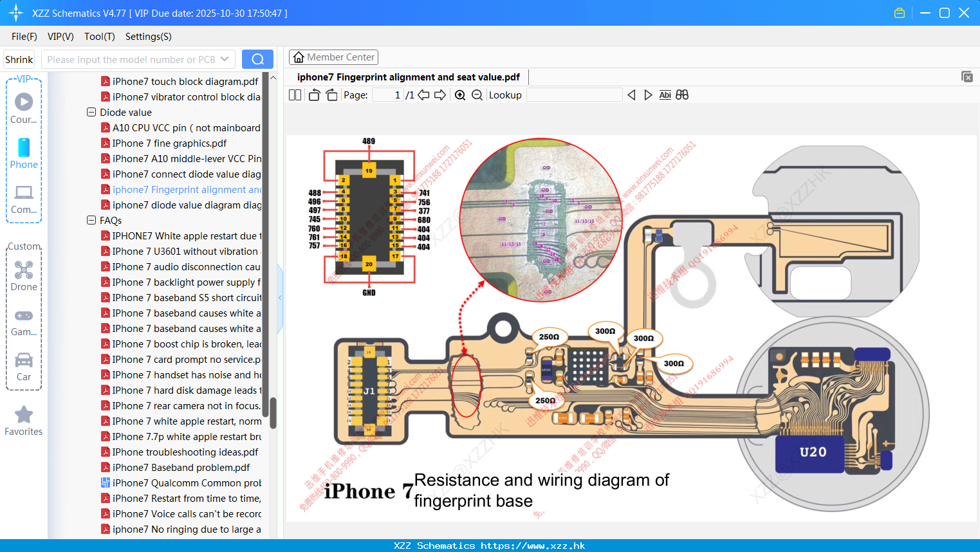Click the page number field
The height and width of the screenshot is (552, 980).
click(x=387, y=95)
